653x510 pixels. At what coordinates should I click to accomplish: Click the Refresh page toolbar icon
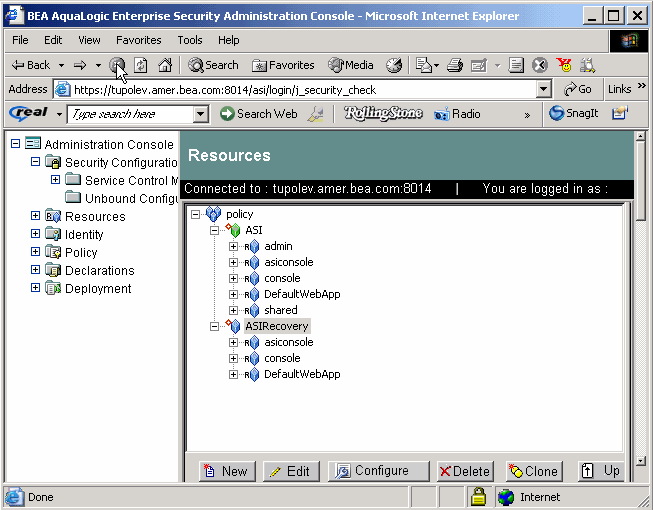tap(140, 65)
